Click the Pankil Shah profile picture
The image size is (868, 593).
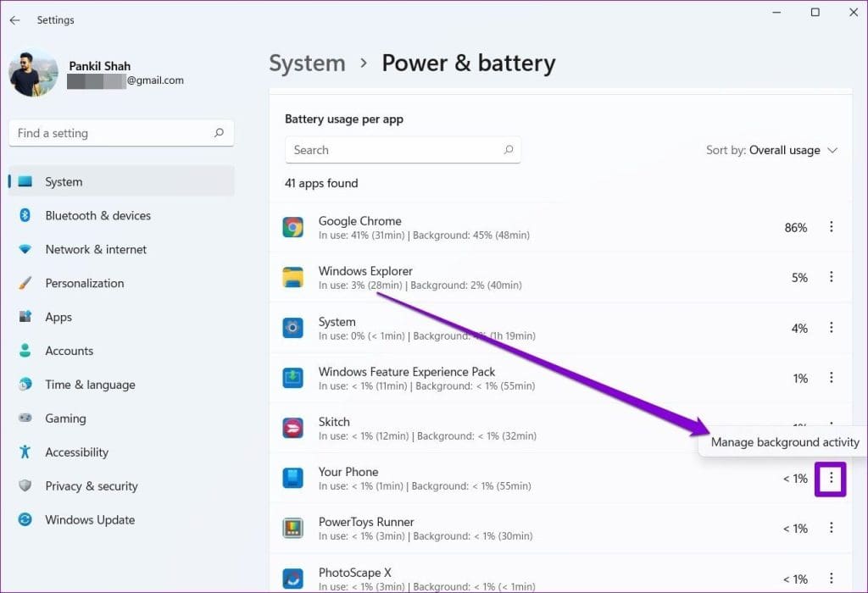coord(33,74)
